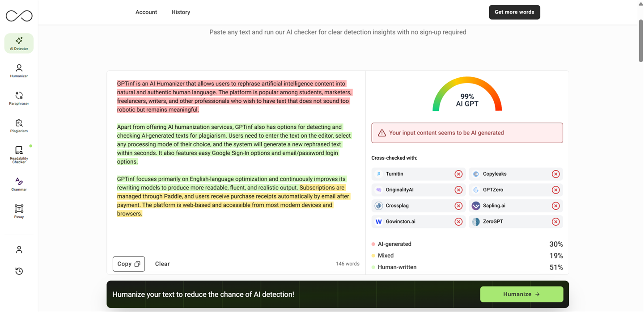
Task: Click the red X next to Turnitin
Action: coord(458,174)
